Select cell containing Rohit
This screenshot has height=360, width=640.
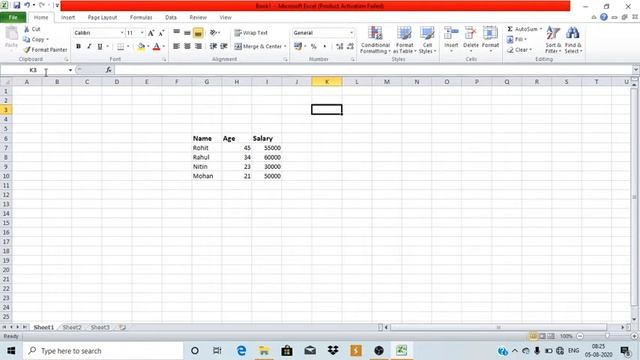(x=207, y=148)
